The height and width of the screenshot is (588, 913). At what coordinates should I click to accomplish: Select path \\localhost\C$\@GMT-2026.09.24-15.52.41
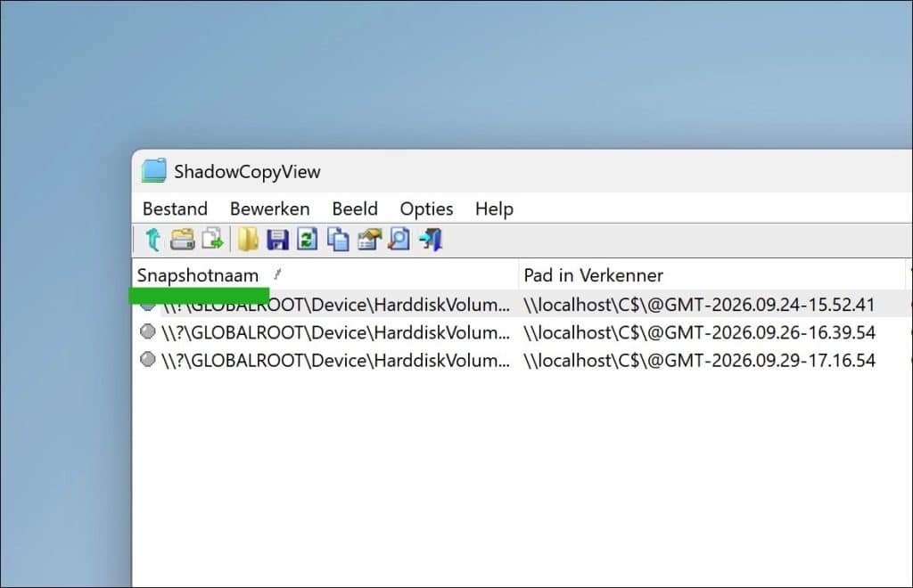click(699, 305)
